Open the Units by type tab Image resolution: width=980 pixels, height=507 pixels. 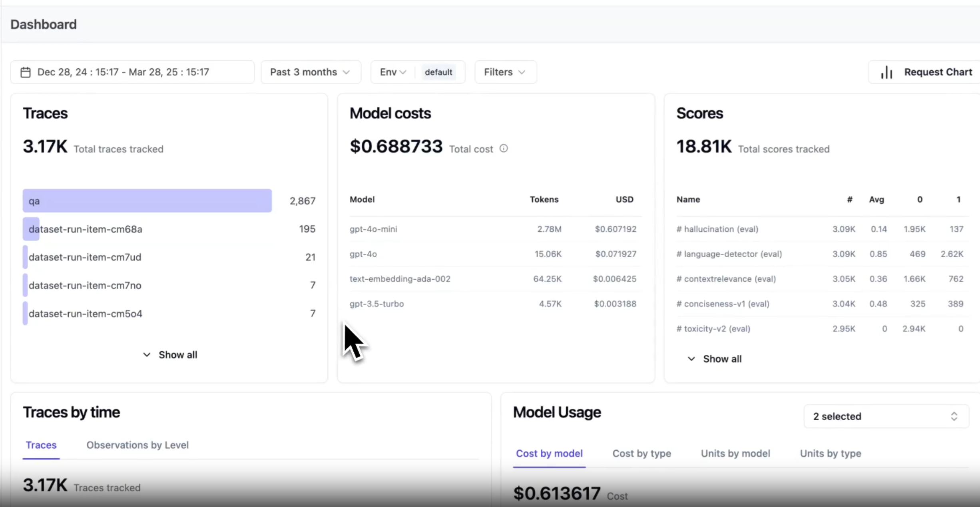831,453
